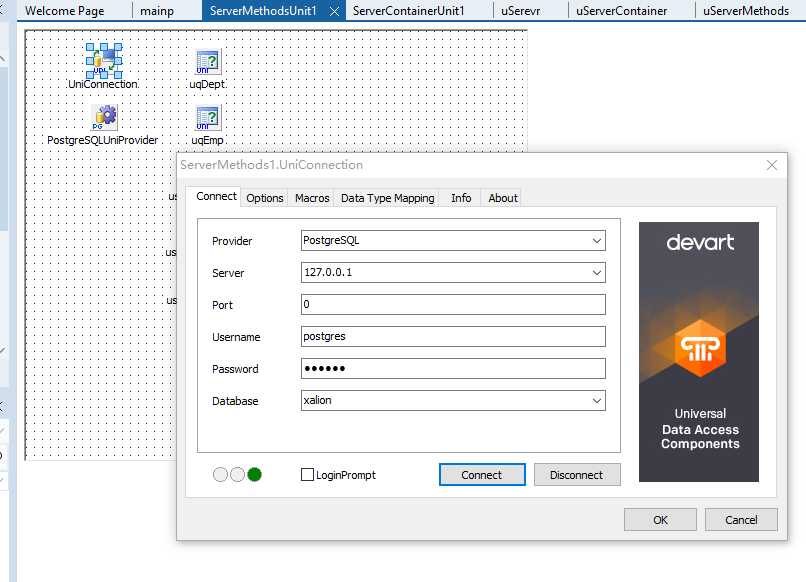Confirm the dialog with OK
Viewport: 806px width, 582px height.
point(661,520)
